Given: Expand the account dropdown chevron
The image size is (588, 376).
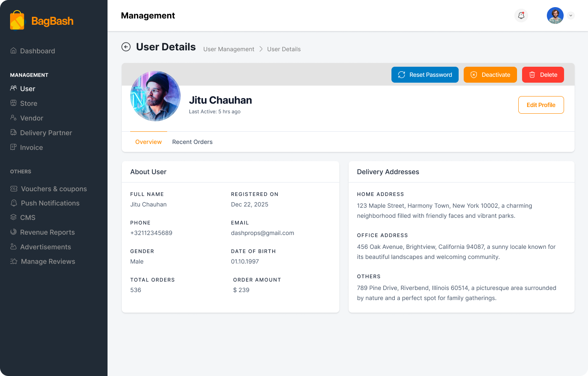Looking at the screenshot, I should 570,16.
